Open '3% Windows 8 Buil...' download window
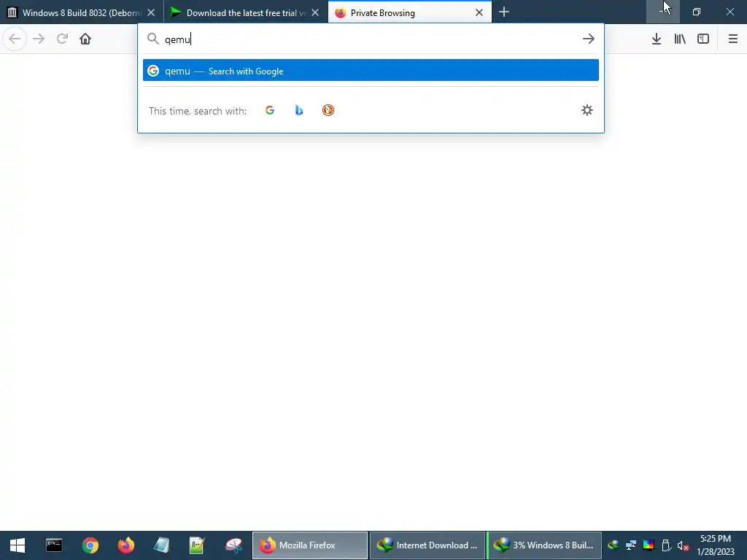 pos(544,545)
